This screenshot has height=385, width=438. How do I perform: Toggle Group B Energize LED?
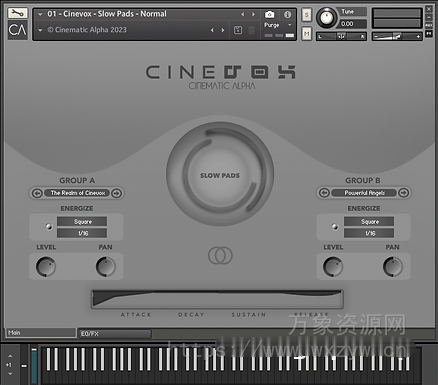click(335, 227)
